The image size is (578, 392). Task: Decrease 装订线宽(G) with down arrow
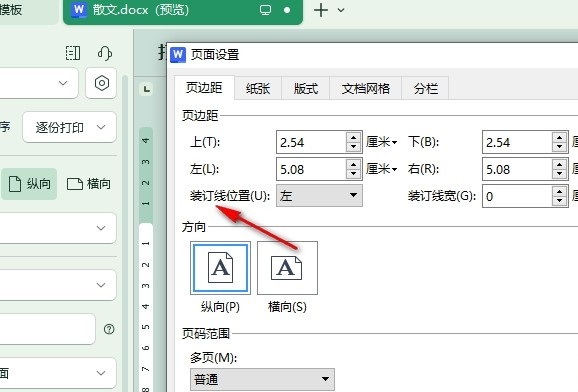(x=560, y=201)
